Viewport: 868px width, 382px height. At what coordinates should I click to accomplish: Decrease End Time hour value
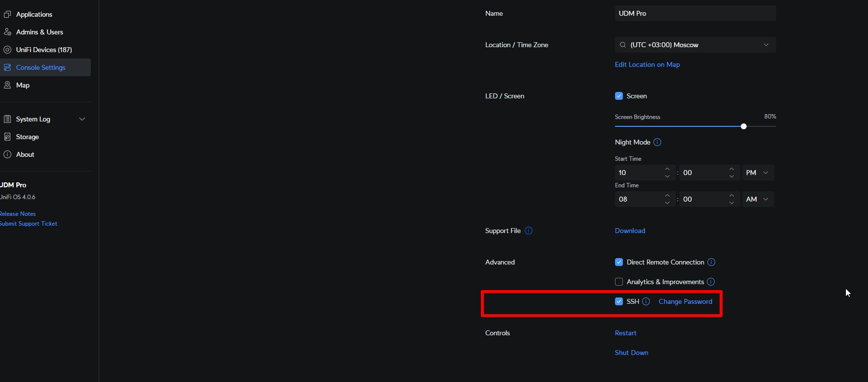(x=667, y=203)
